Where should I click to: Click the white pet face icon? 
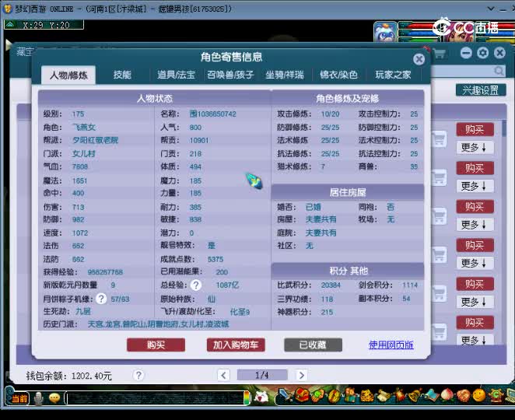tap(261, 397)
